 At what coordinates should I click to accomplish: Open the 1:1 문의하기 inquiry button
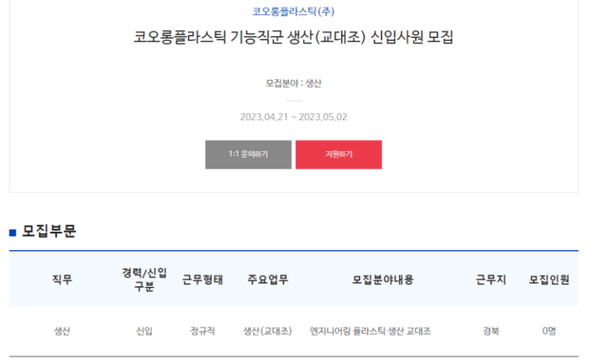pos(248,154)
